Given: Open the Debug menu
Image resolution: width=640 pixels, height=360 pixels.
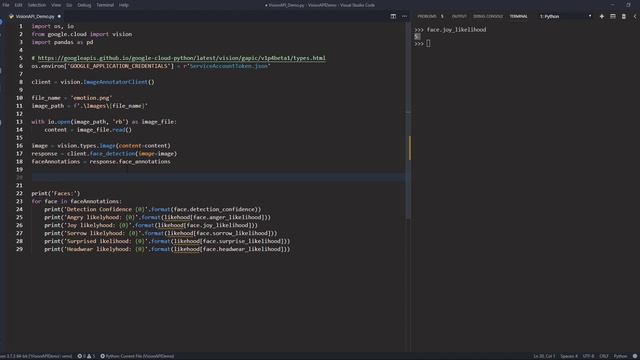Looking at the screenshot, I should tap(84, 5).
